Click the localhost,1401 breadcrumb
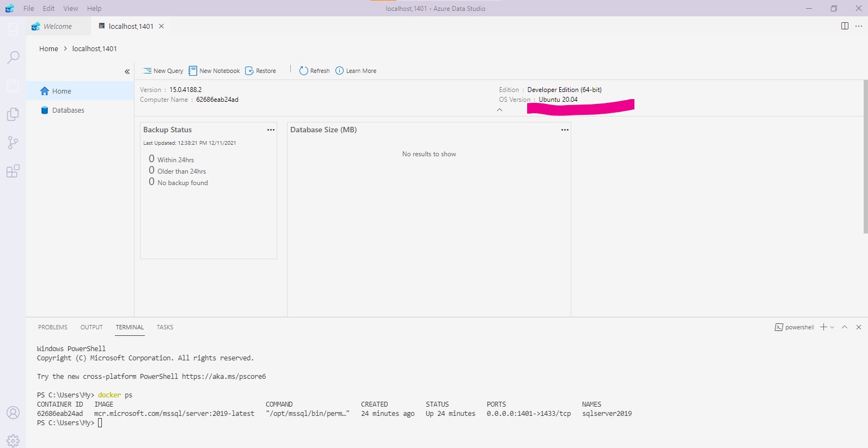The height and width of the screenshot is (448, 868). (x=94, y=48)
